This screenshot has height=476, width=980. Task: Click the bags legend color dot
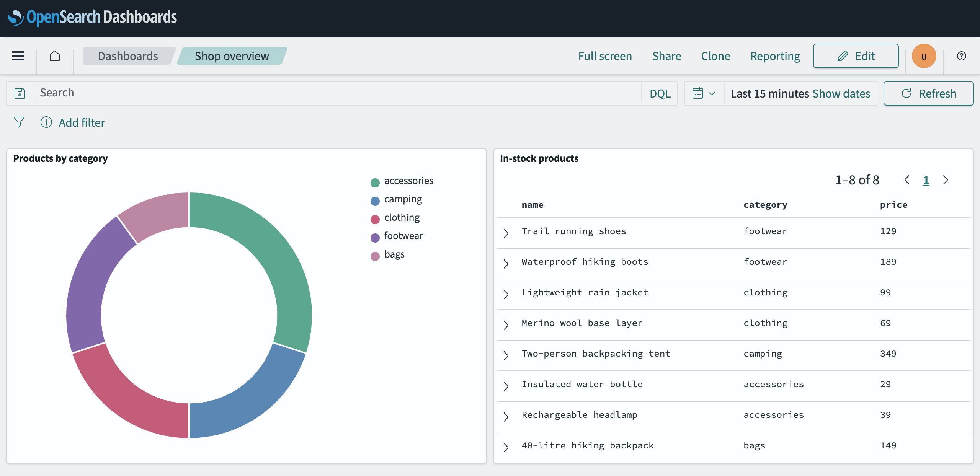tap(375, 256)
